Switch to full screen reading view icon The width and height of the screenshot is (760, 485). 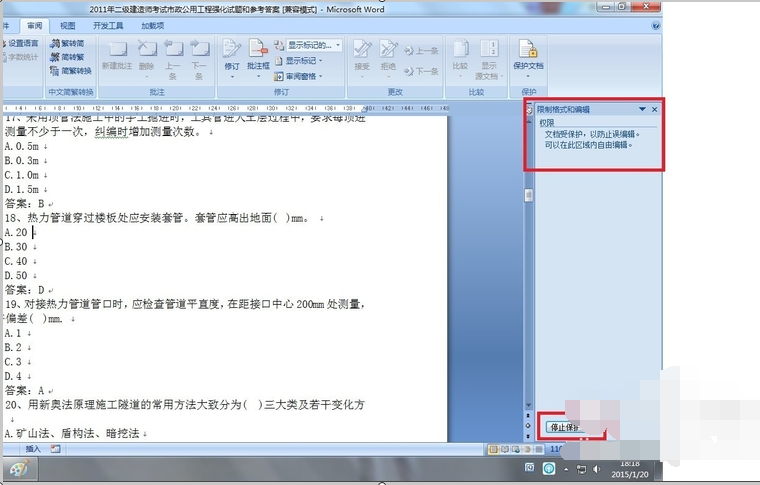click(505, 449)
